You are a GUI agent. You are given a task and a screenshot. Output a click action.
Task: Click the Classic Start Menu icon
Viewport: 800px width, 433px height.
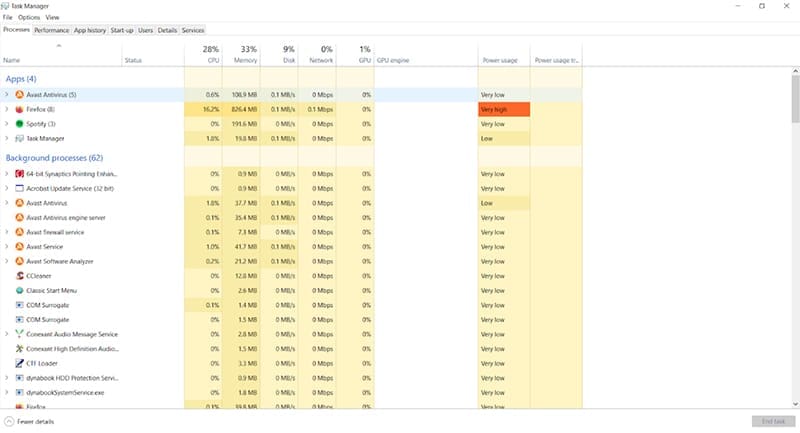coord(19,290)
